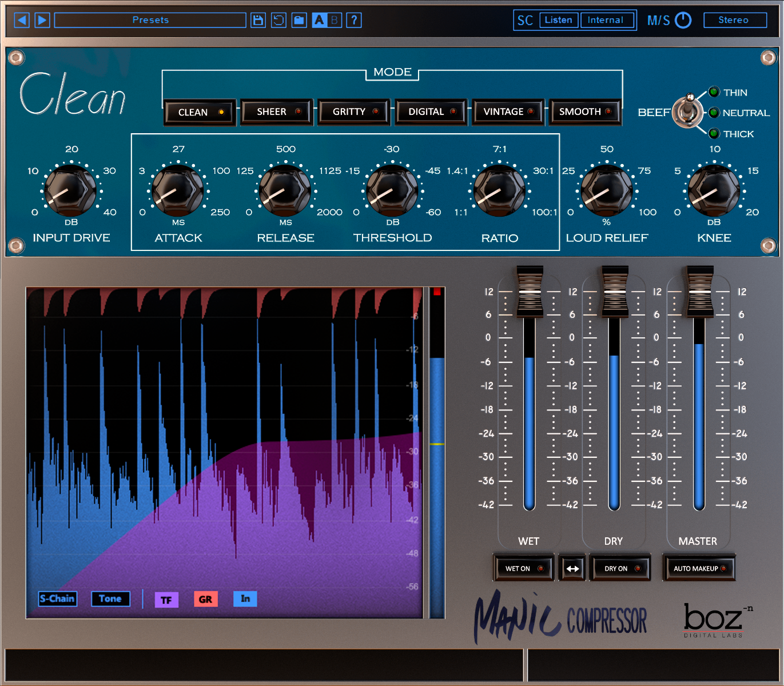Click the MASTER fader handle
This screenshot has height=686, width=784.
click(699, 292)
